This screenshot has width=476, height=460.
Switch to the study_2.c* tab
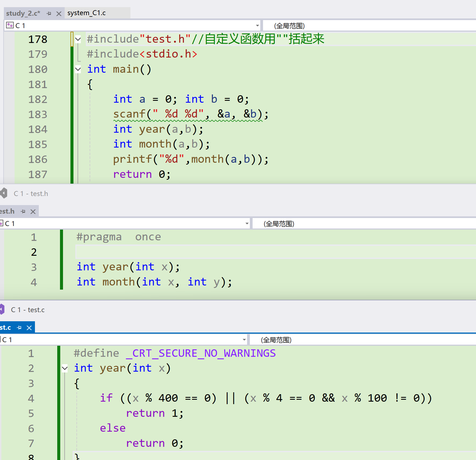point(23,13)
